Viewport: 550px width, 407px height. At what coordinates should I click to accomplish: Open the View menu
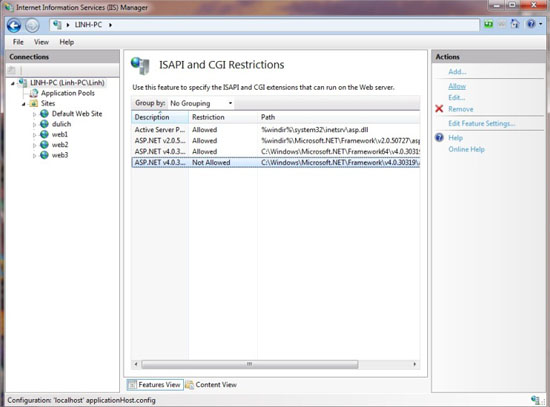pyautogui.click(x=41, y=42)
